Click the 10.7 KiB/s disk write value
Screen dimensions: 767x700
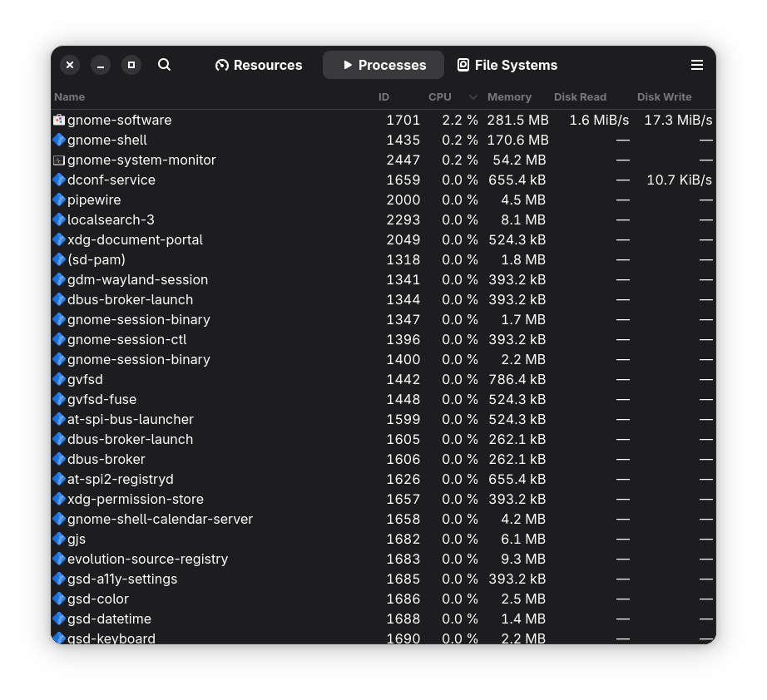click(x=679, y=180)
